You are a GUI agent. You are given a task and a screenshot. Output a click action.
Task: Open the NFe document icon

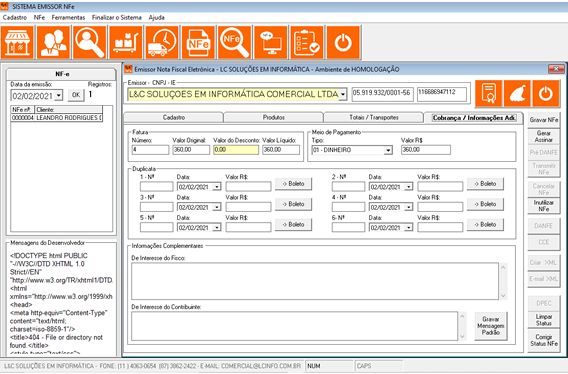tap(199, 43)
